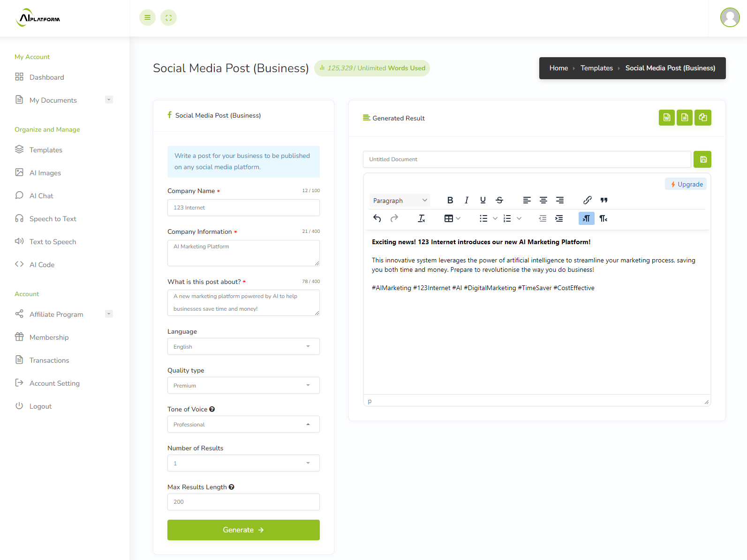Copy generated result to clipboard icon
Screen dimensions: 747x560
click(x=703, y=118)
